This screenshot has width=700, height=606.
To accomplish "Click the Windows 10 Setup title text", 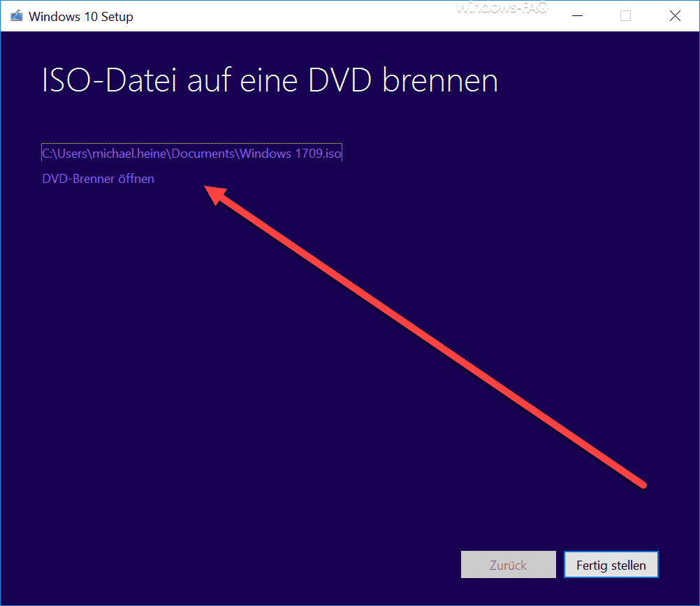I will click(81, 17).
